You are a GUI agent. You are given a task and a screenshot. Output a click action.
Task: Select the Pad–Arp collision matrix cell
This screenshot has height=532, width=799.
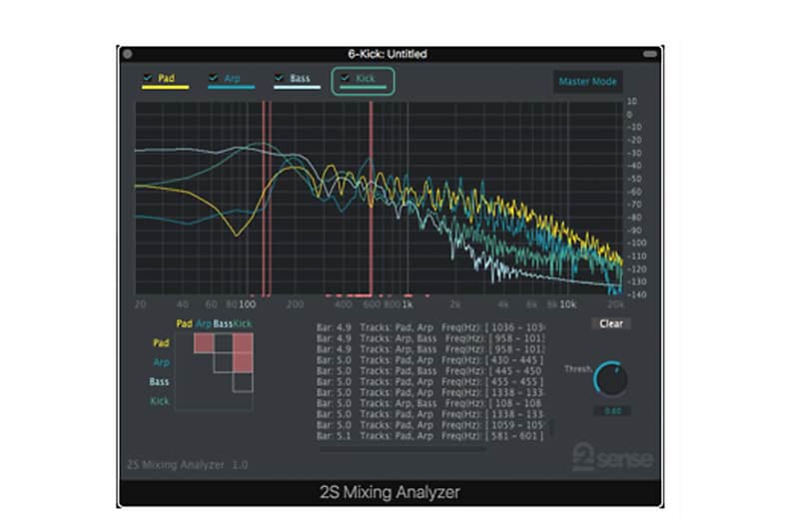click(204, 343)
